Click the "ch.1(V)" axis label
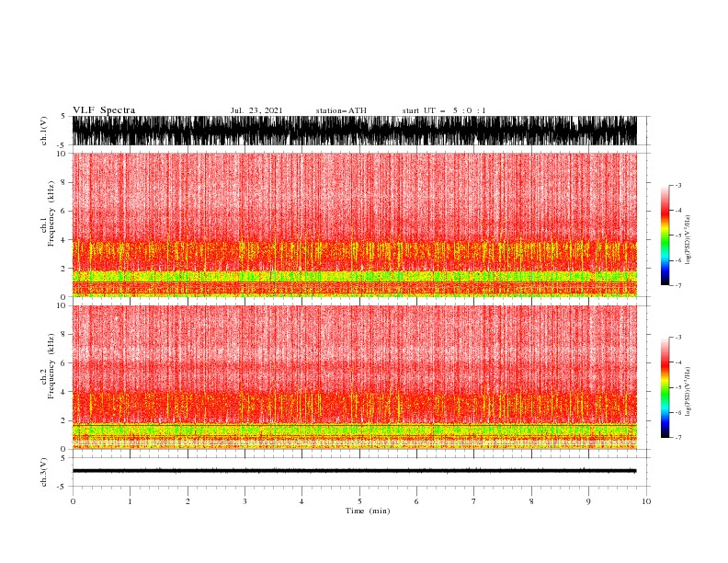728x563 pixels. click(44, 131)
